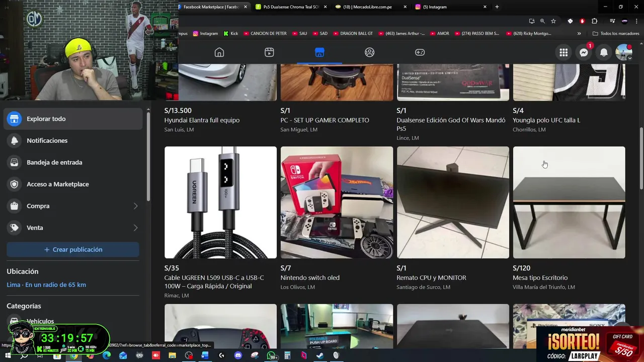Switch to Ps5 Dualsense Chroma Teal tab

point(292,7)
